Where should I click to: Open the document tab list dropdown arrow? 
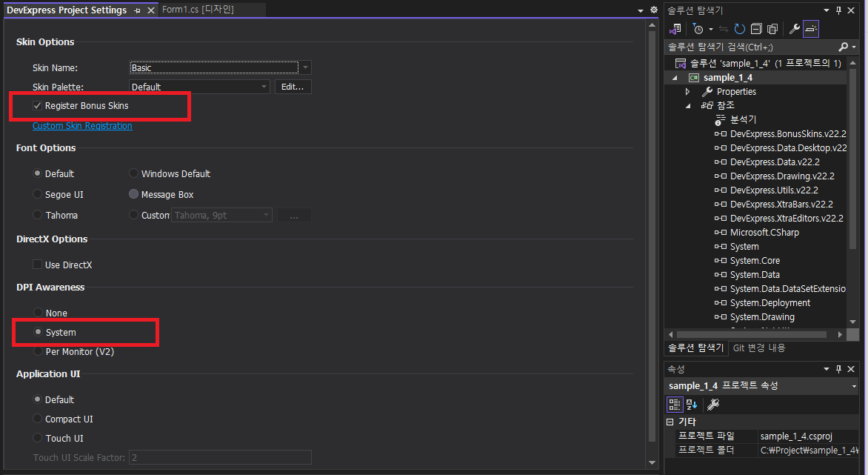click(641, 10)
